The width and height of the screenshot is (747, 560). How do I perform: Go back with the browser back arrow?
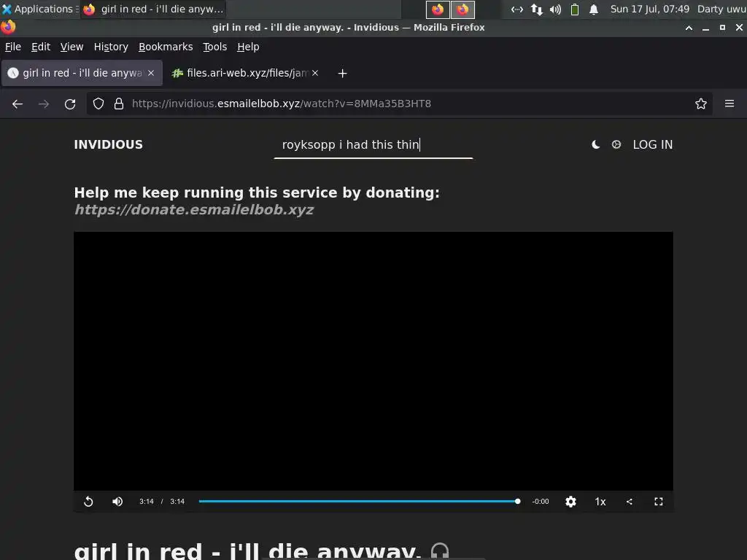click(18, 104)
